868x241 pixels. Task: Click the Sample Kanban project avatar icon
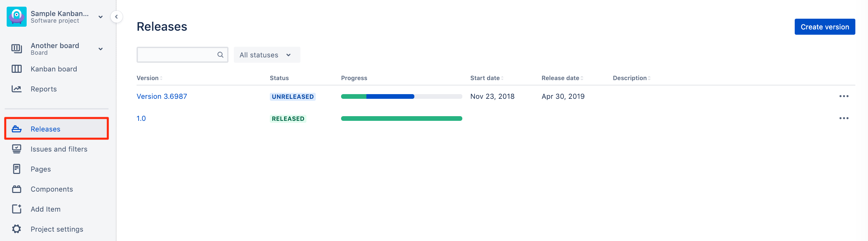pos(17,17)
